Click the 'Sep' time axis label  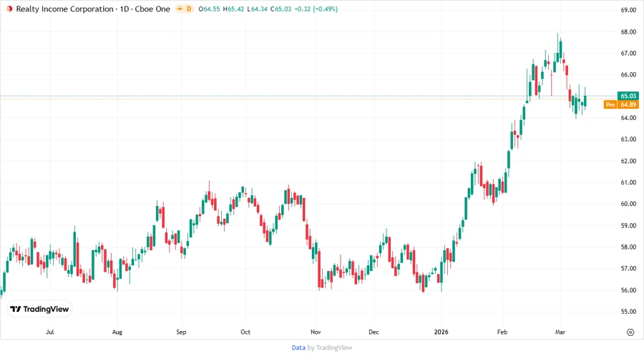[181, 332]
